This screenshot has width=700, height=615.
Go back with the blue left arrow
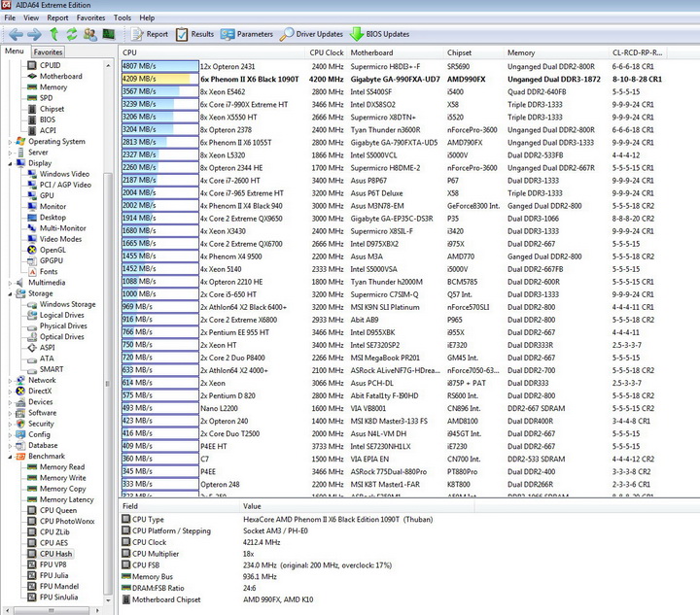click(x=17, y=34)
